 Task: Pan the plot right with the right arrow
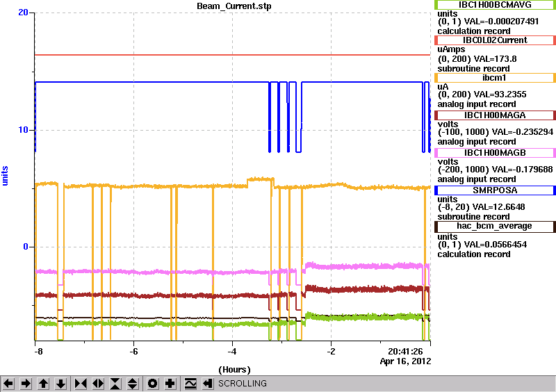(x=26, y=384)
